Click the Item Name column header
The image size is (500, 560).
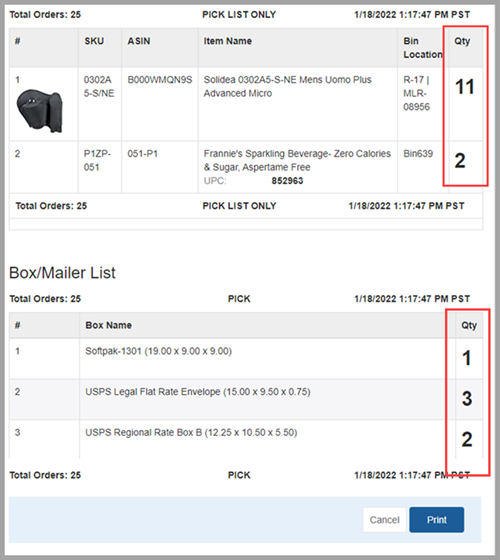(x=228, y=41)
